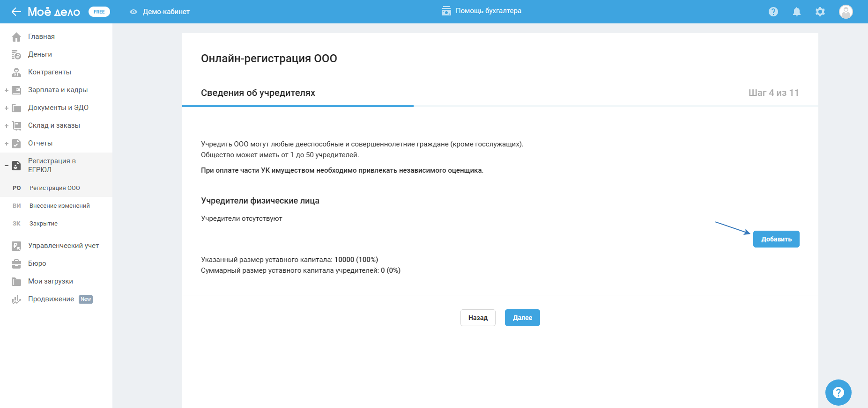
Task: Click the user profile avatar
Action: tap(846, 12)
